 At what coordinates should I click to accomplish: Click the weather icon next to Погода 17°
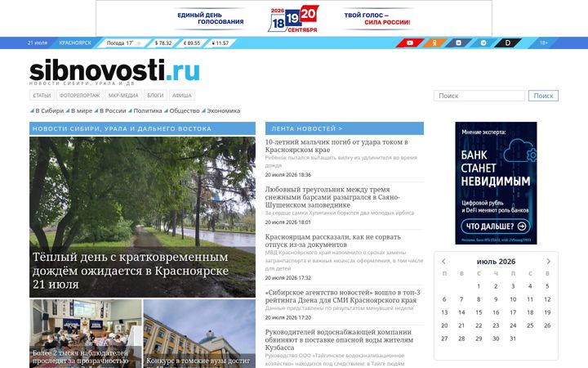tap(138, 43)
